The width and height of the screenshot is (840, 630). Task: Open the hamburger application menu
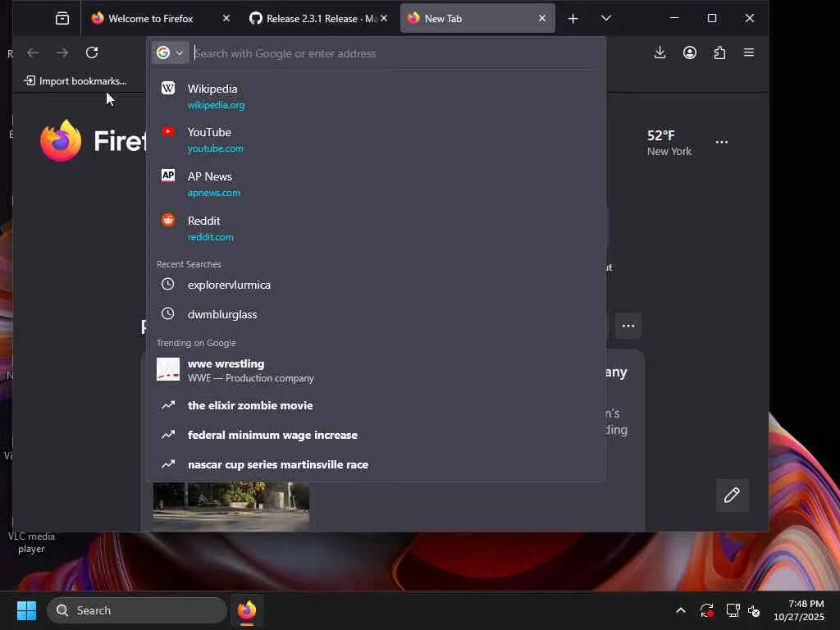749,52
